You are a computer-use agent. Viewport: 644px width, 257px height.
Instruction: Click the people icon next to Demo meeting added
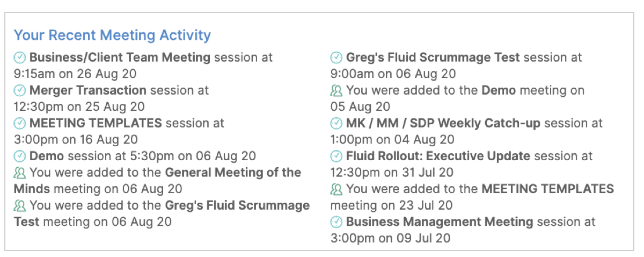pyautogui.click(x=336, y=90)
